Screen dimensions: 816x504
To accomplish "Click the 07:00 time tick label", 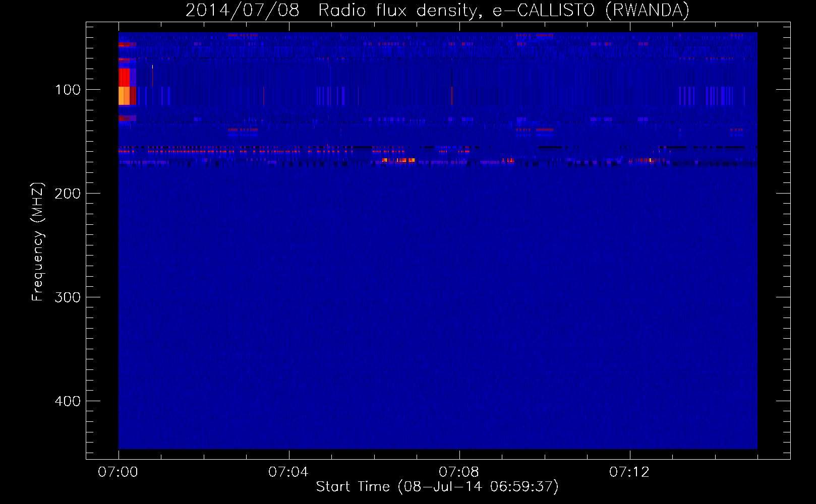I will [x=118, y=472].
